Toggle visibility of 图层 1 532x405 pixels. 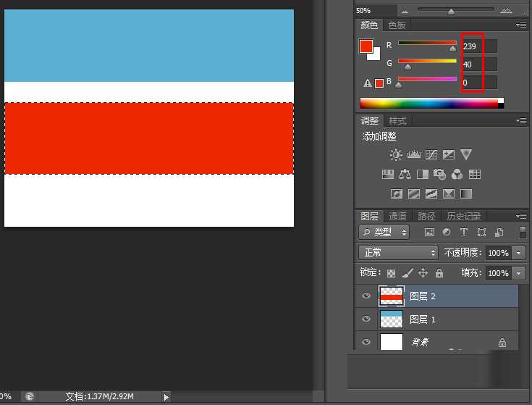[x=366, y=319]
